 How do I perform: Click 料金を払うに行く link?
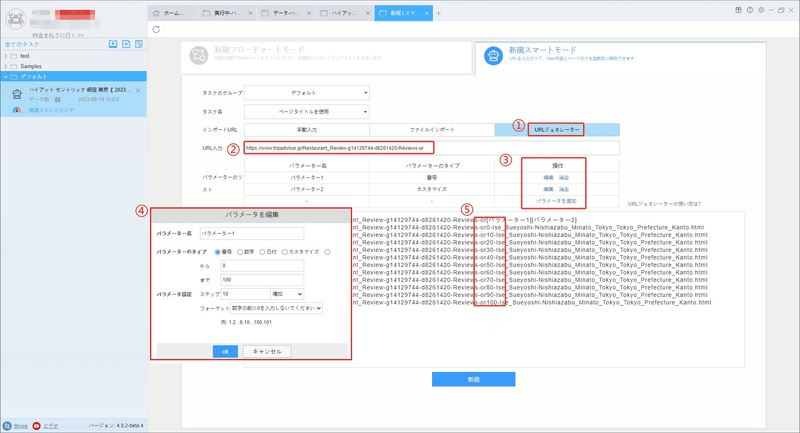58,35
